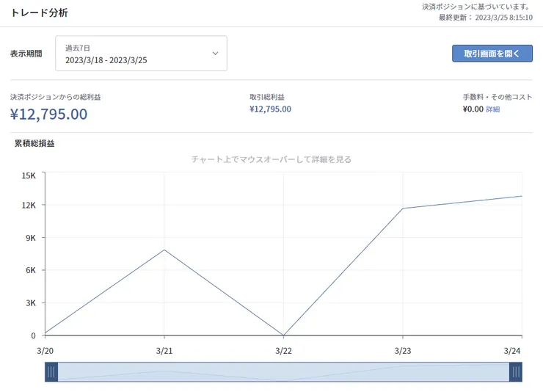The height and width of the screenshot is (392, 543).
Task: Click the 3/23 label on the x-axis
Action: pyautogui.click(x=403, y=351)
